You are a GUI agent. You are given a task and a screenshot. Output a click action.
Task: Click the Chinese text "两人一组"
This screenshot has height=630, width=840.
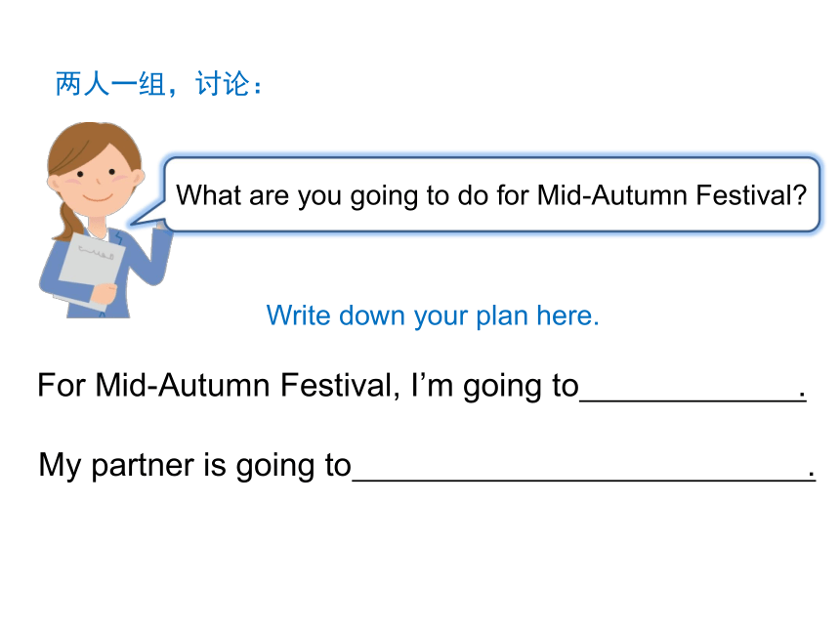pyautogui.click(x=110, y=84)
